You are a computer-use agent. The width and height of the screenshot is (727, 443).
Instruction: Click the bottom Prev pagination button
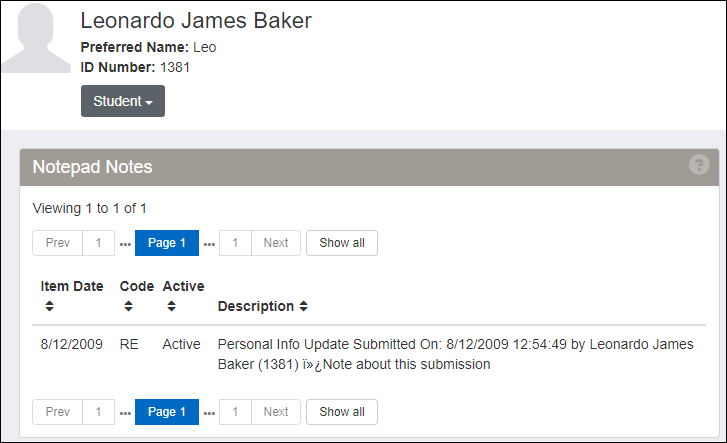click(58, 411)
